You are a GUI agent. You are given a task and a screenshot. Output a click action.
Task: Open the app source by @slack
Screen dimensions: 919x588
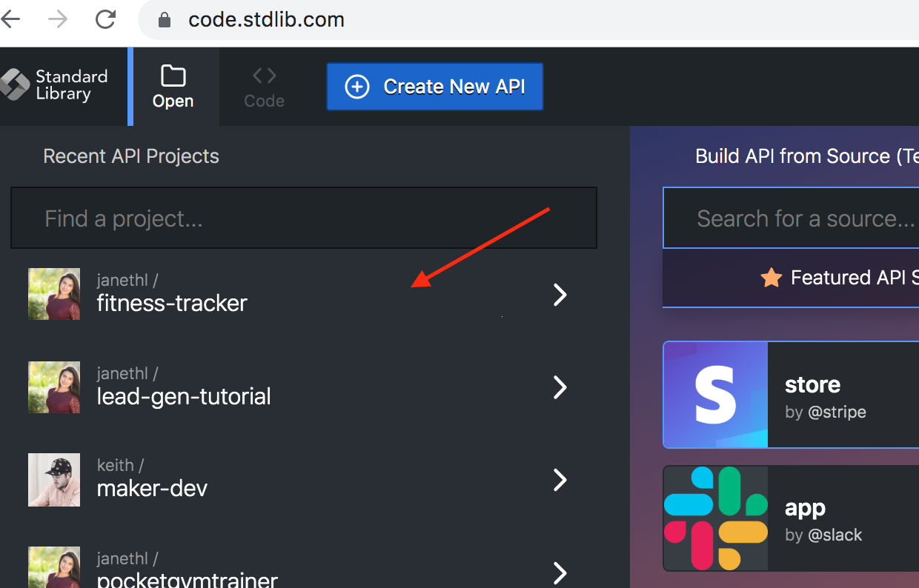pyautogui.click(x=791, y=518)
